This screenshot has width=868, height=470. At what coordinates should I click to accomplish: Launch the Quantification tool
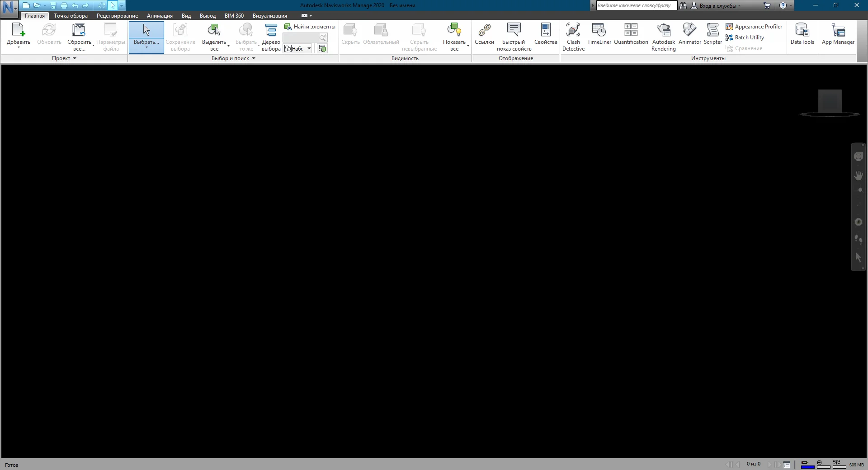(631, 34)
